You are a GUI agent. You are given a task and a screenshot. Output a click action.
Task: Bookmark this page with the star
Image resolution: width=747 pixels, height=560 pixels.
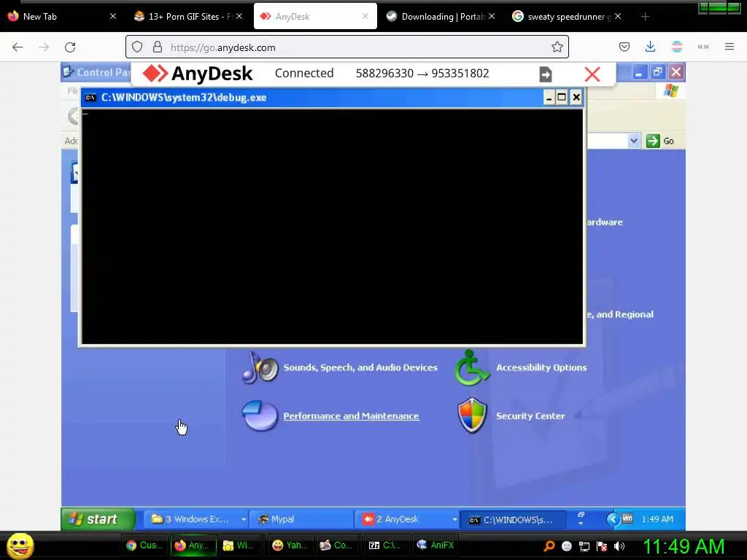pos(557,47)
